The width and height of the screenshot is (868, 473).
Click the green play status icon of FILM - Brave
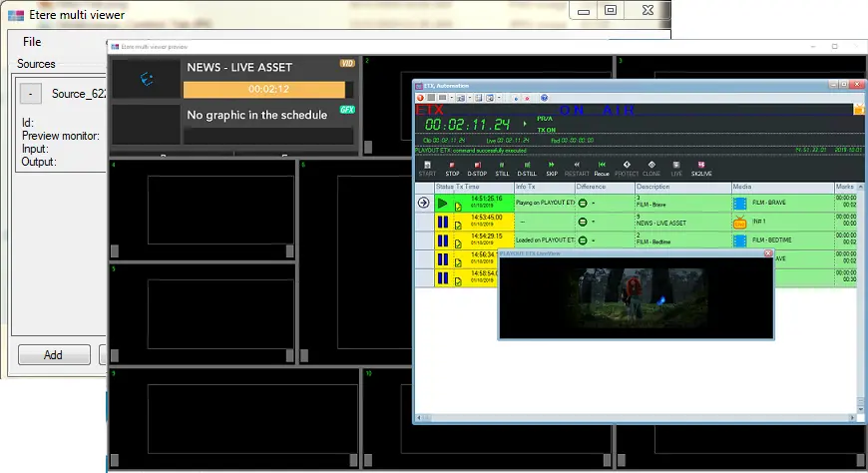tap(443, 204)
